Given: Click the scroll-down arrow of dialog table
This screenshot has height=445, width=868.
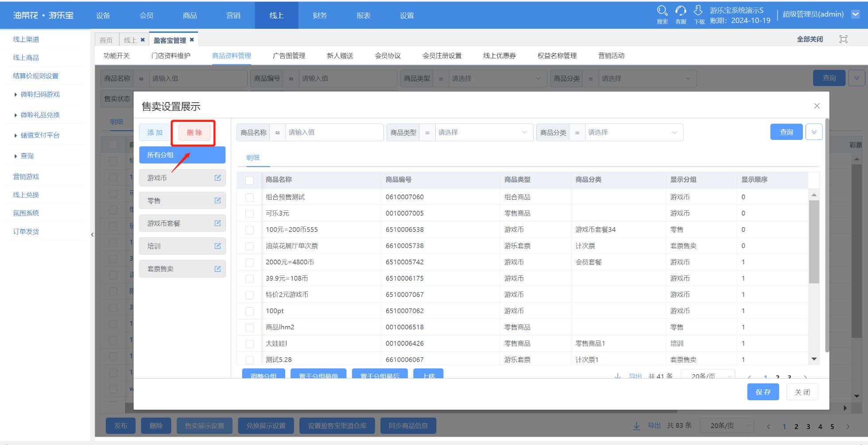Looking at the screenshot, I should (814, 359).
